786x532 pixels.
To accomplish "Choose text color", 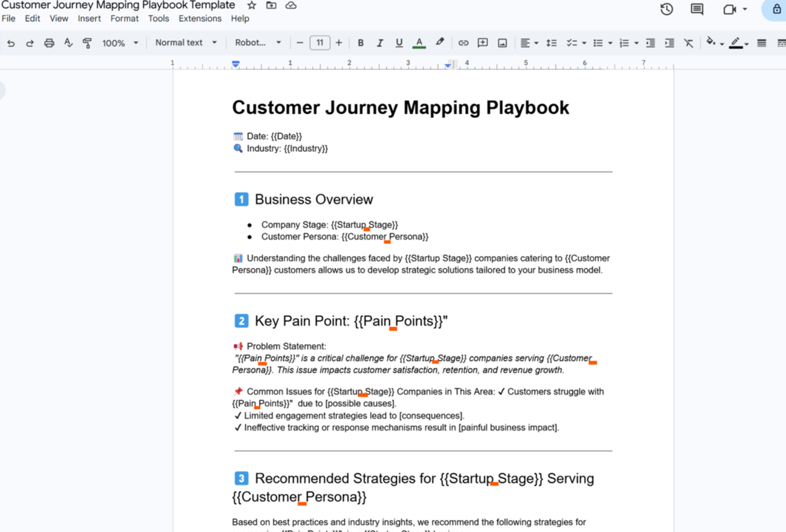I will pos(419,43).
